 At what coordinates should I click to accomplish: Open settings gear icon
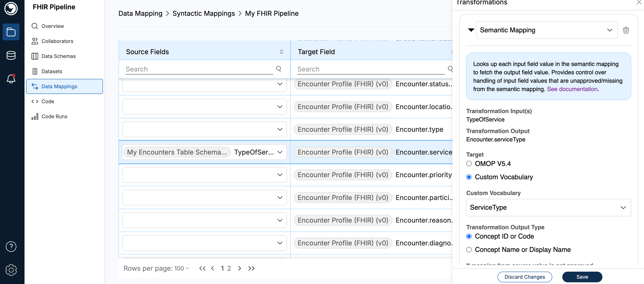[11, 270]
